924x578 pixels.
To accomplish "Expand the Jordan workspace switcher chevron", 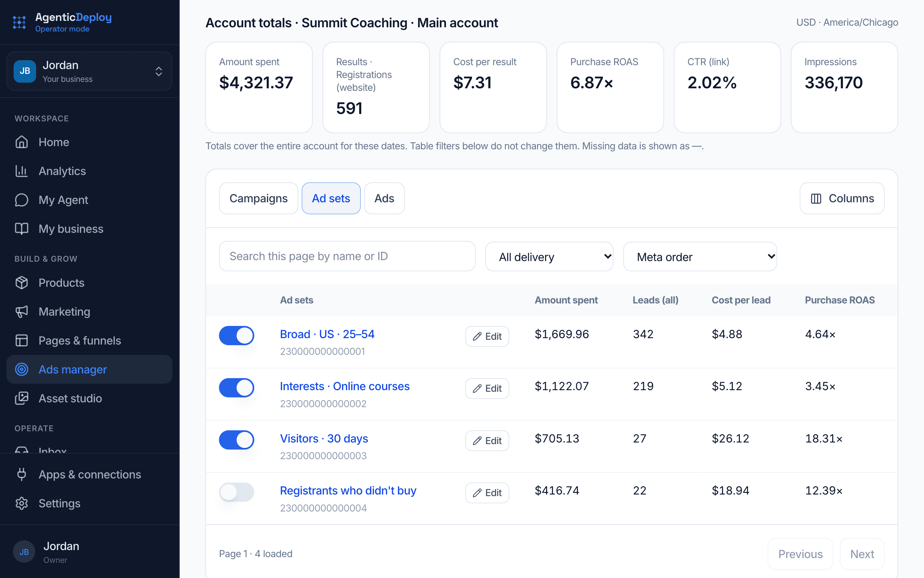I will pos(159,72).
